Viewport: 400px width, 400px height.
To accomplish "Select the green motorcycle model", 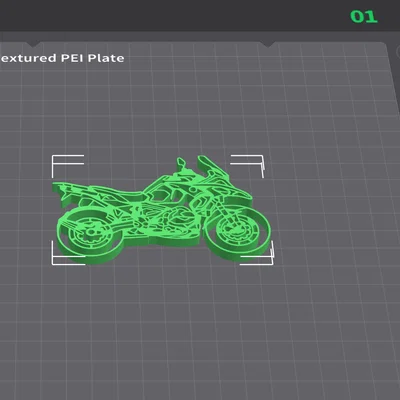I will pos(162,209).
